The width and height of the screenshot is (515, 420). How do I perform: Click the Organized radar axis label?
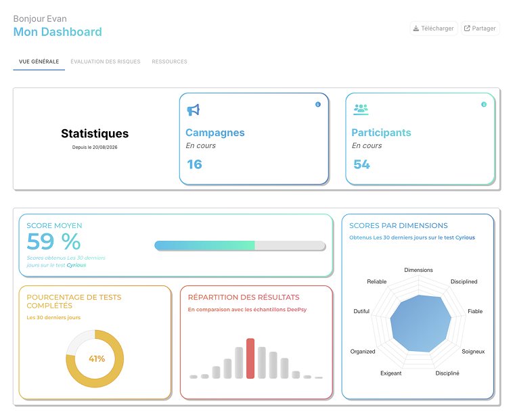[x=363, y=352]
